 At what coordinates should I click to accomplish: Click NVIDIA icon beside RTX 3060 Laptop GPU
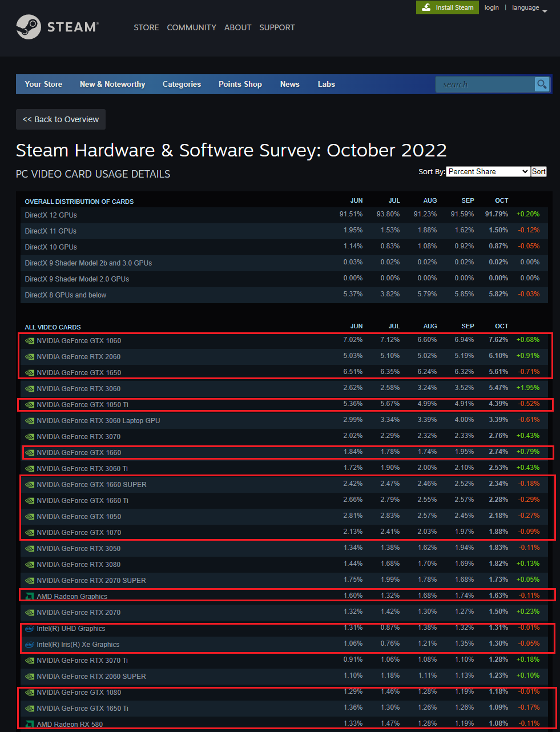[x=30, y=421]
